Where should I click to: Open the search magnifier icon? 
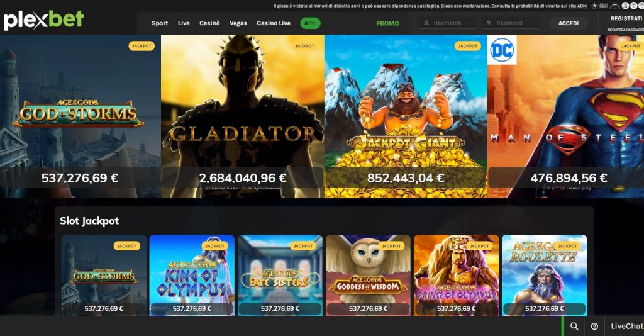574,326
